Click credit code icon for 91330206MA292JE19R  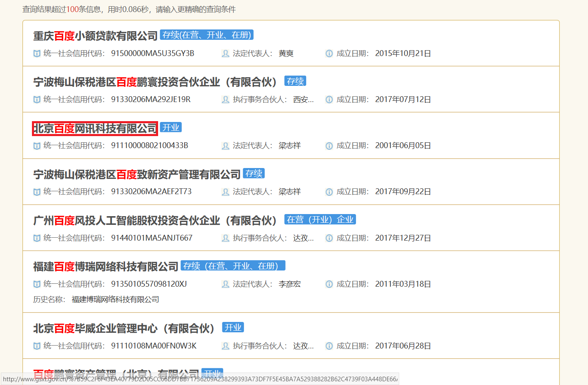pyautogui.click(x=37, y=100)
